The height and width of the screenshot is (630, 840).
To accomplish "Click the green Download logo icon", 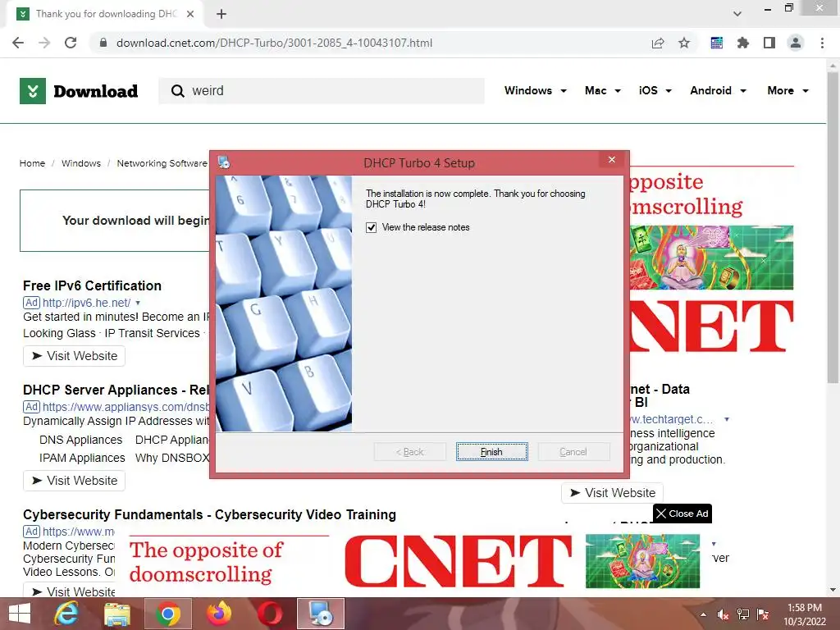I will pos(33,91).
